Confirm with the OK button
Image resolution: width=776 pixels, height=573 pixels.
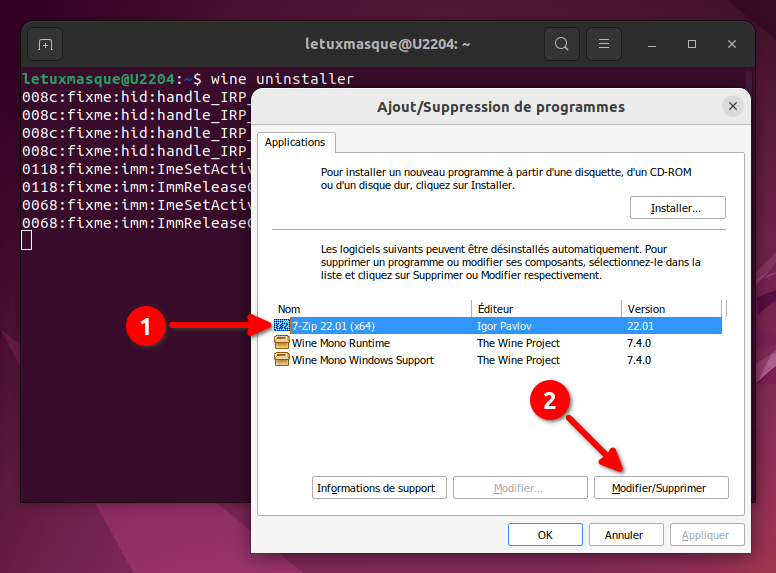pyautogui.click(x=545, y=535)
